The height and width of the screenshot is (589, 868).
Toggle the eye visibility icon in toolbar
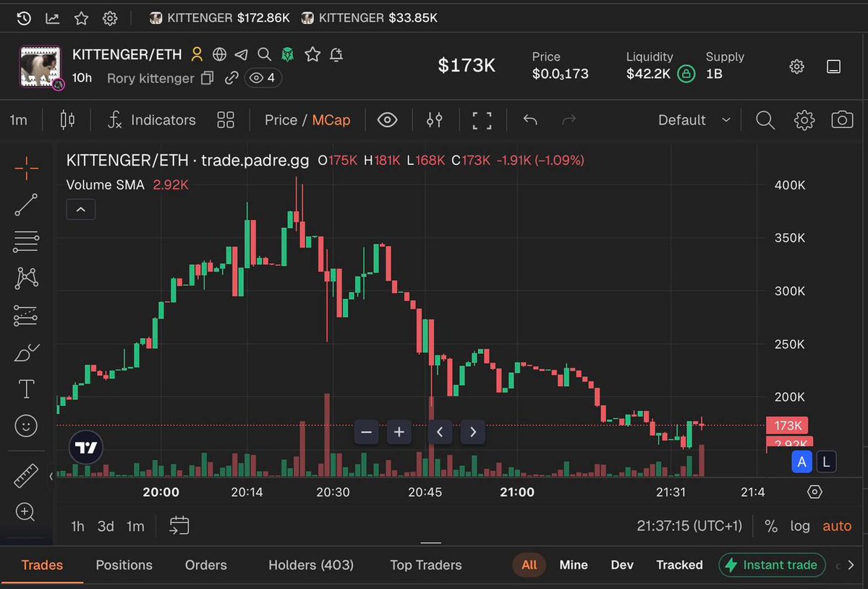[x=387, y=120]
